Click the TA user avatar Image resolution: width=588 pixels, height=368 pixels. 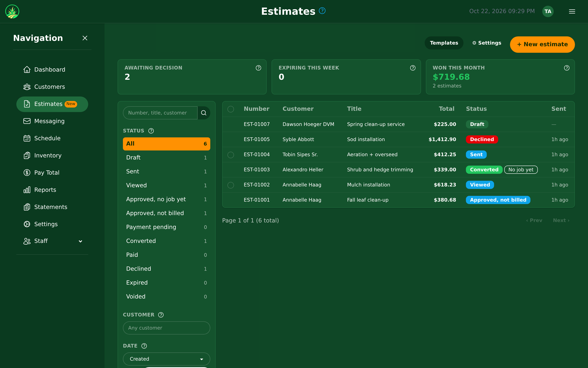(x=548, y=11)
